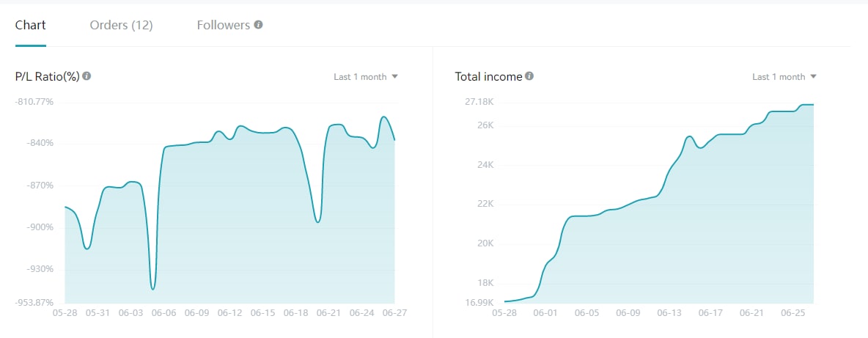
Task: Expand the Total income Last 1 month dropdown
Action: click(x=784, y=77)
